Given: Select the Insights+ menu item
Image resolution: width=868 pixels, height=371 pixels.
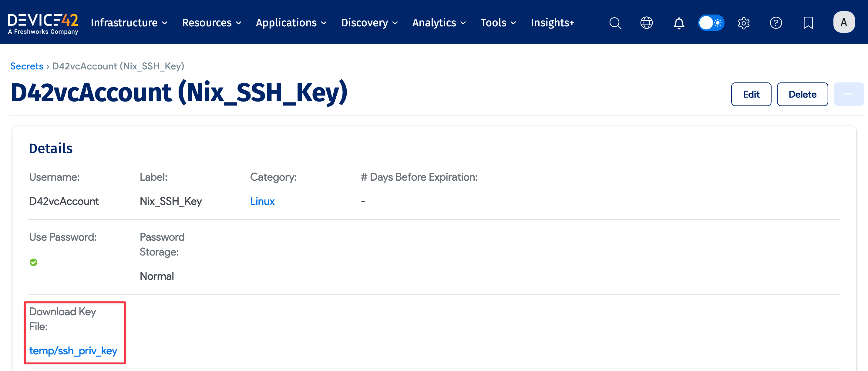Looking at the screenshot, I should (x=552, y=22).
